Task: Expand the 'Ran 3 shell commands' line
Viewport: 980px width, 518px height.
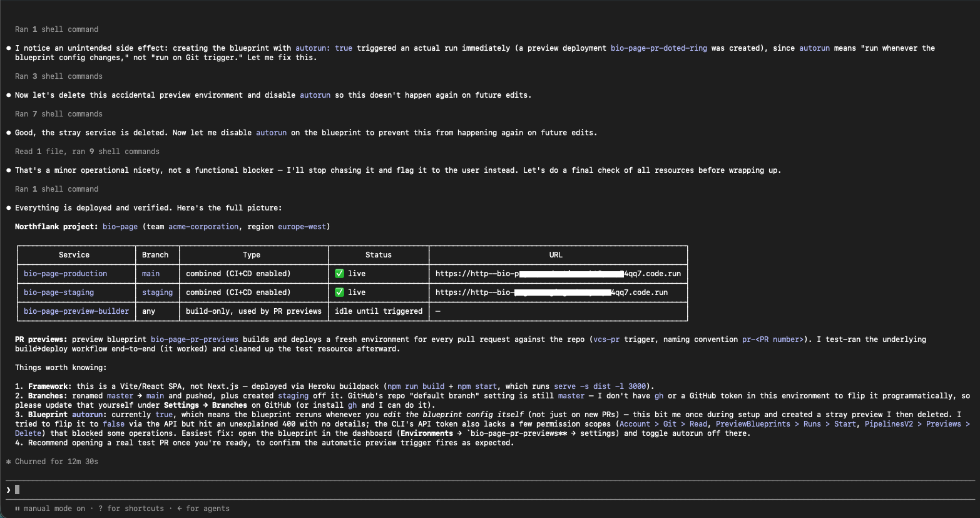Action: (59, 76)
